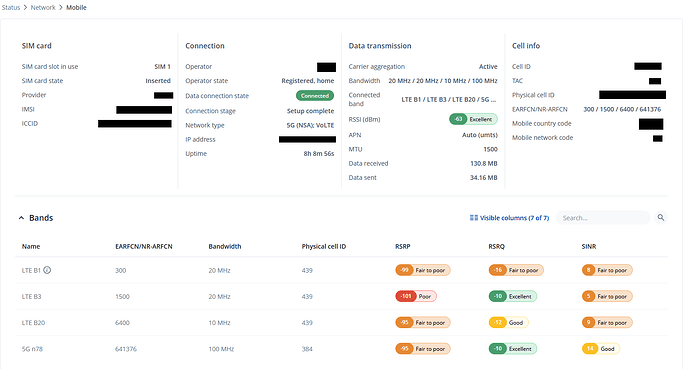The image size is (690, 369).
Task: Click EARFCN value 6400 in the Bands table
Action: [x=122, y=322]
